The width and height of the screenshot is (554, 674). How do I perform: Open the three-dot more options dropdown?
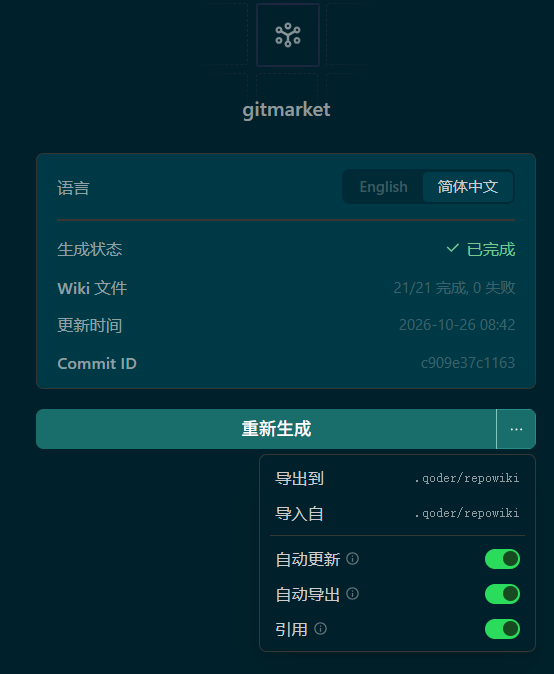tap(516, 429)
